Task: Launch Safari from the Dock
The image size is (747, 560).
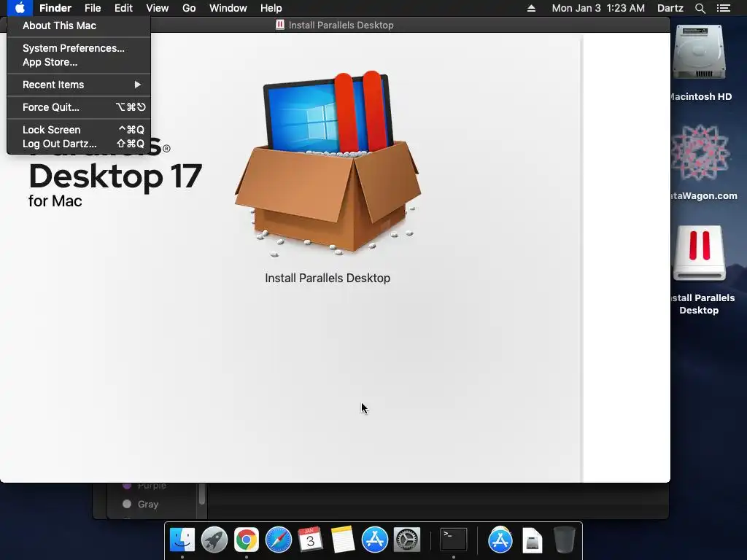Action: [278, 540]
